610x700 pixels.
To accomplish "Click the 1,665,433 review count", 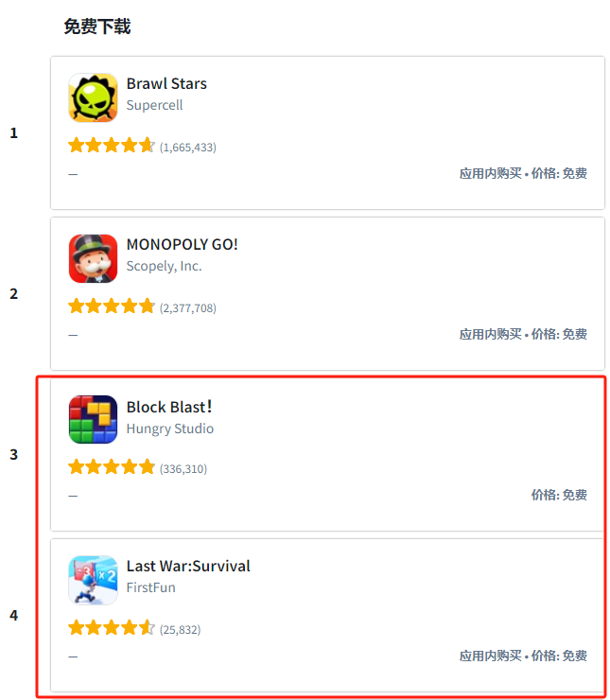I will [x=188, y=148].
